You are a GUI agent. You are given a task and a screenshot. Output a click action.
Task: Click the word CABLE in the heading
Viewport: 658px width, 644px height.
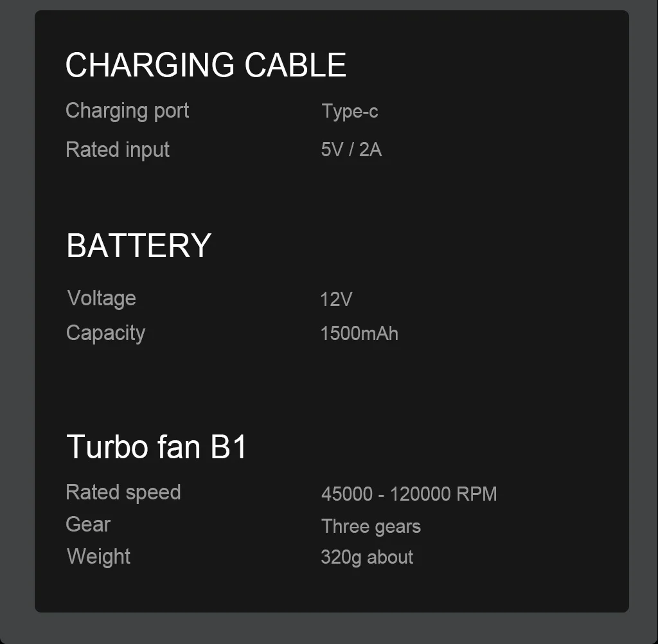pyautogui.click(x=296, y=65)
